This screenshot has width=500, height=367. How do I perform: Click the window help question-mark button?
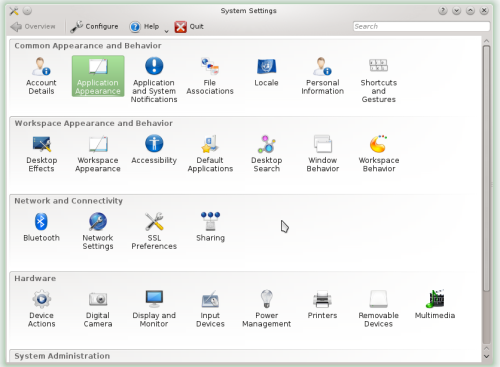click(x=443, y=11)
